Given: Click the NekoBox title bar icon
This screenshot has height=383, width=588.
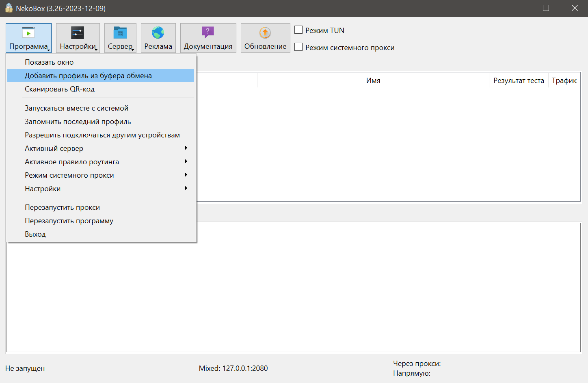Looking at the screenshot, I should coord(9,8).
